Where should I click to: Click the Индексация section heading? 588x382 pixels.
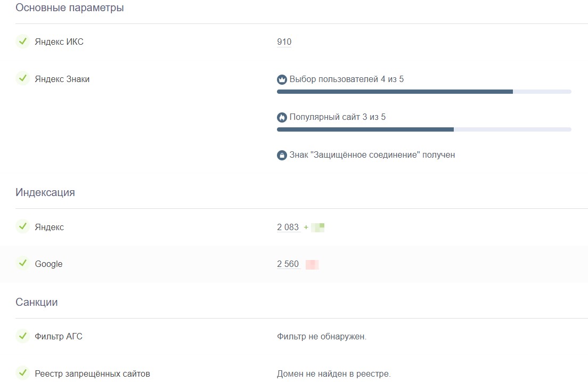45,192
